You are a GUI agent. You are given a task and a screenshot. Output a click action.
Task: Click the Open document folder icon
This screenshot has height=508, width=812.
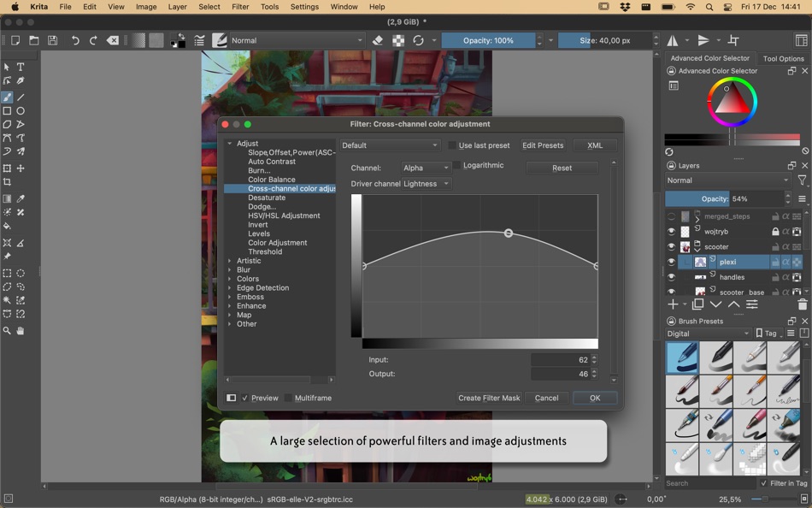click(x=33, y=40)
